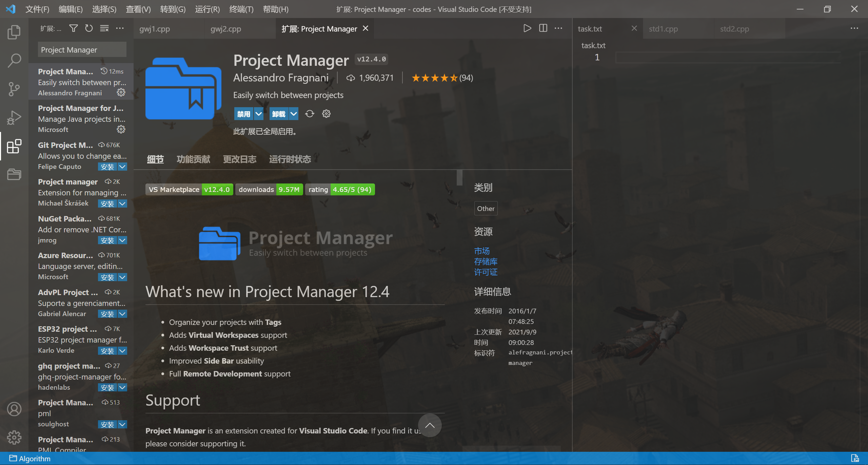Open the Accounts menu
Image resolution: width=868 pixels, height=465 pixels.
14,409
